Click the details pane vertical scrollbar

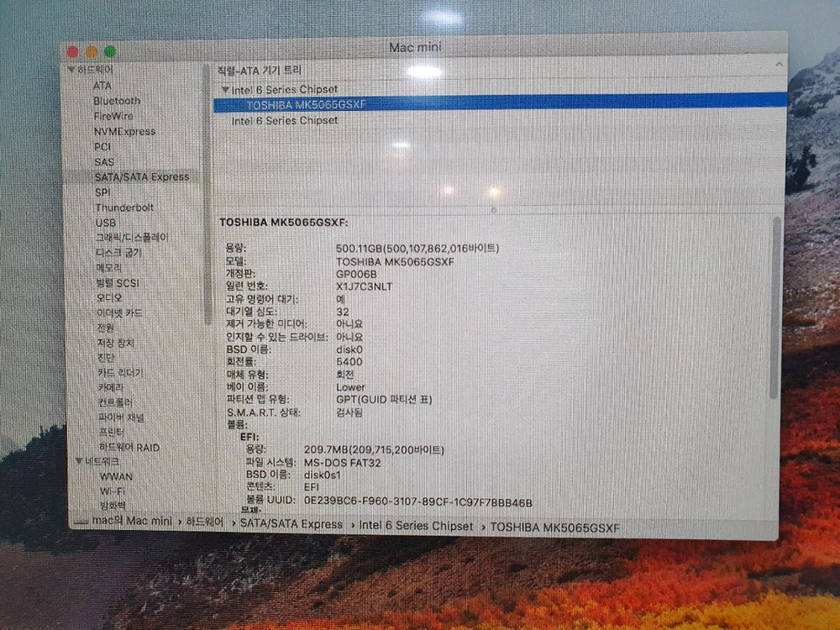776,307
